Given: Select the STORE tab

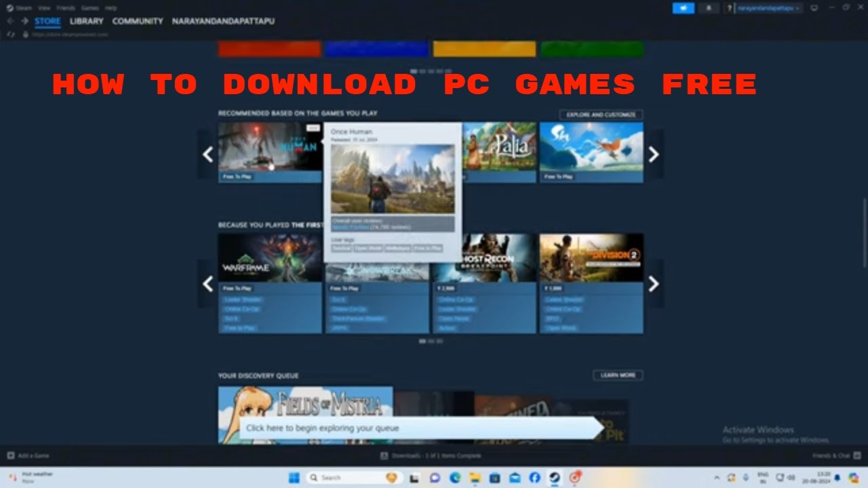Looking at the screenshot, I should [x=47, y=21].
